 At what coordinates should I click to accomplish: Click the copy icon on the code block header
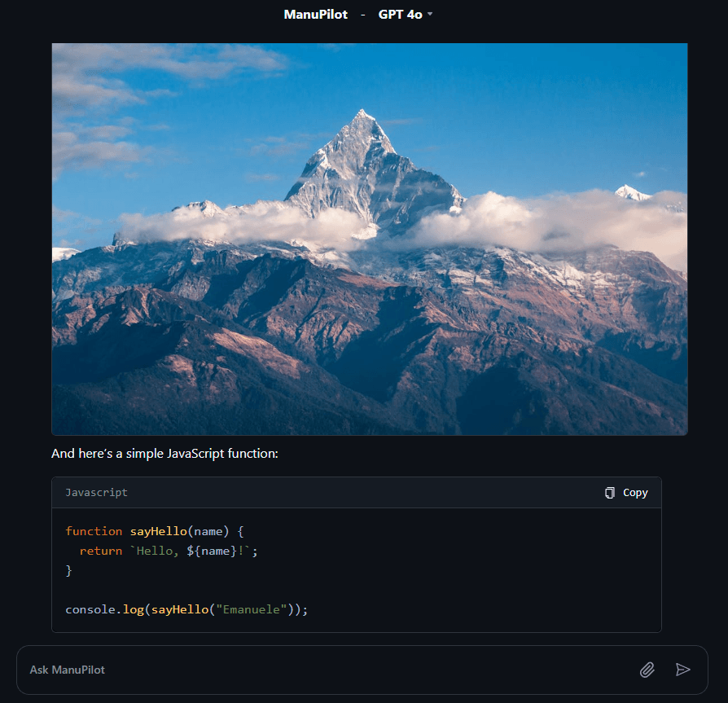pos(608,492)
